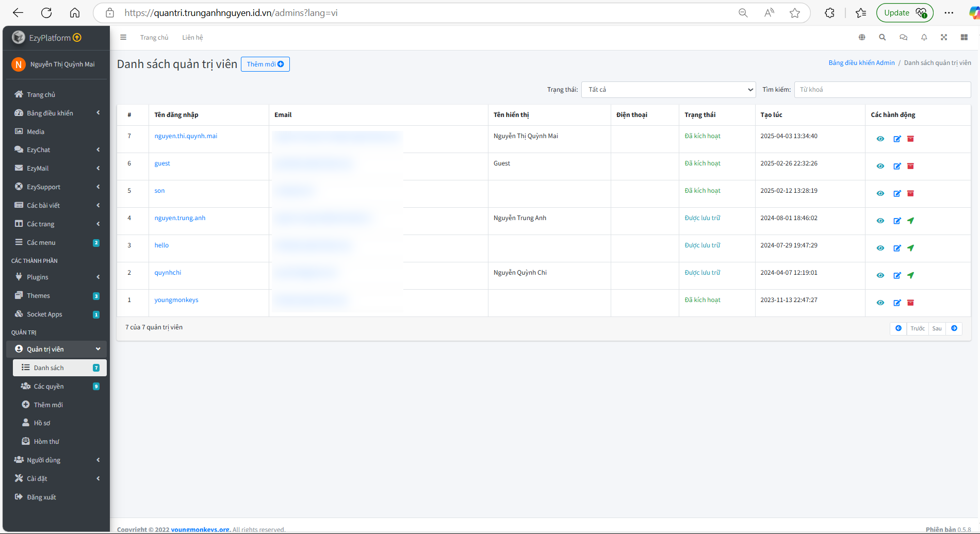Open the youngmonkeys username link
The height and width of the screenshot is (534, 980).
(176, 300)
